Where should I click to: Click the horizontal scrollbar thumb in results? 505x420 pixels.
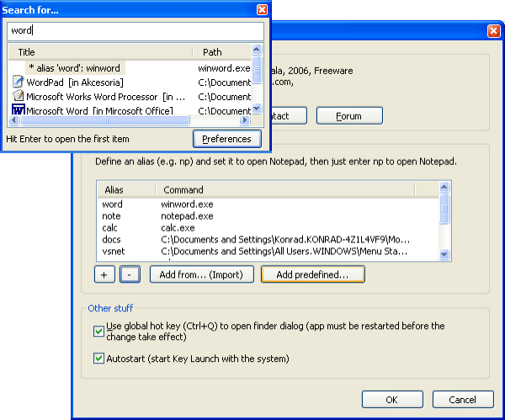tap(104, 120)
